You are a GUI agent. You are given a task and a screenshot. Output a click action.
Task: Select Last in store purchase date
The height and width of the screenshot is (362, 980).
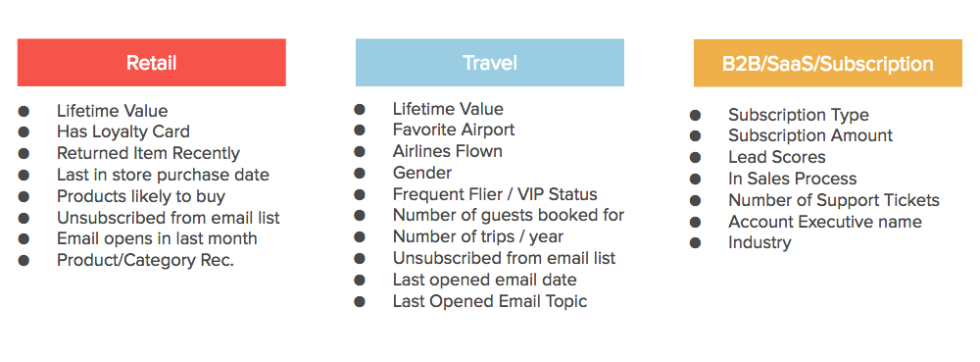pyautogui.click(x=163, y=175)
